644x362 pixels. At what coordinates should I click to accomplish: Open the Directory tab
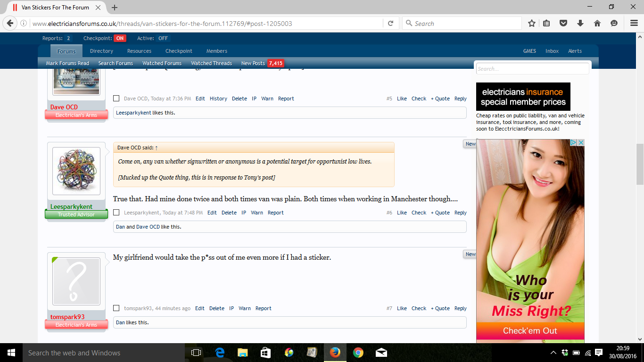(101, 51)
